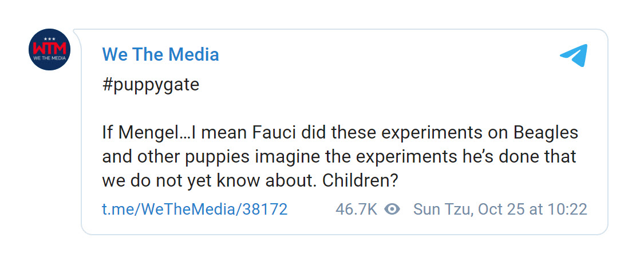644x261 pixels.
Task: Click the Telegram paper plane icon
Action: (x=574, y=56)
